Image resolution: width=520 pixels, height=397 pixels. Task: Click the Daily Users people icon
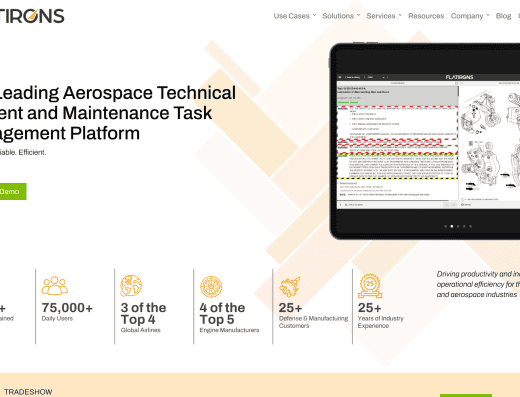(x=55, y=286)
